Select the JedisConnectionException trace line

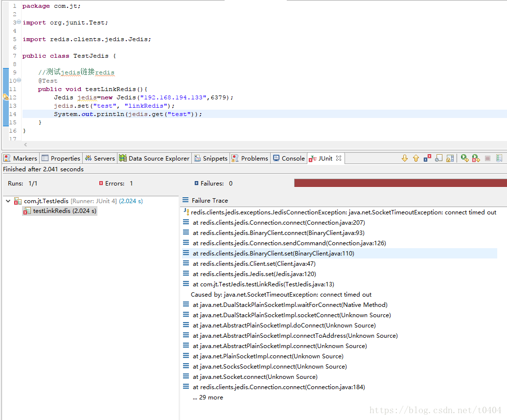(340, 212)
